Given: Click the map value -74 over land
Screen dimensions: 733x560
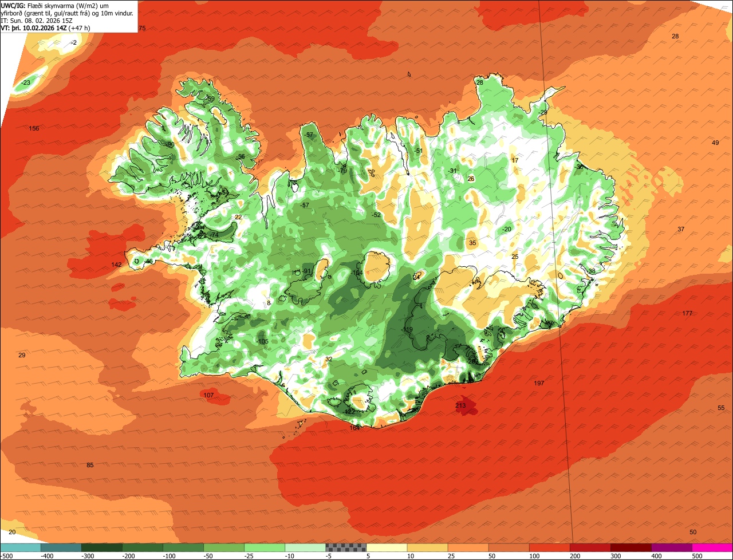Looking at the screenshot, I should [214, 235].
